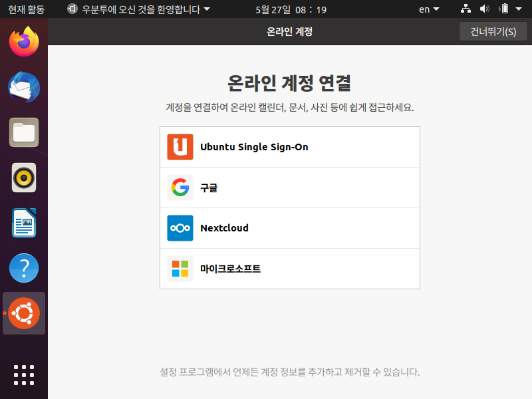This screenshot has width=532, height=399.
Task: Open the Files manager dock icon
Action: pyautogui.click(x=24, y=132)
